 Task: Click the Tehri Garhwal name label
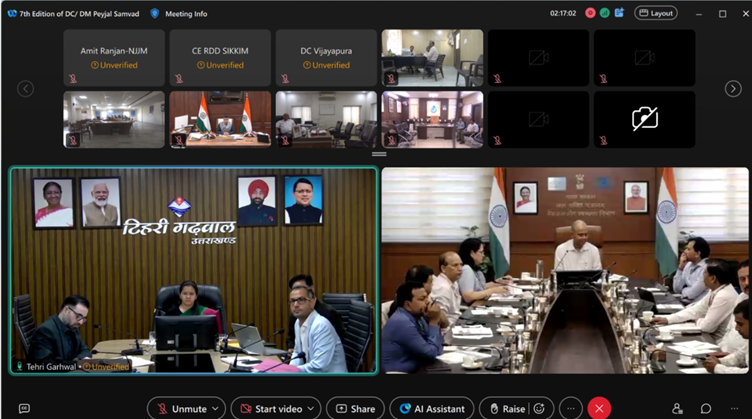[x=51, y=367]
